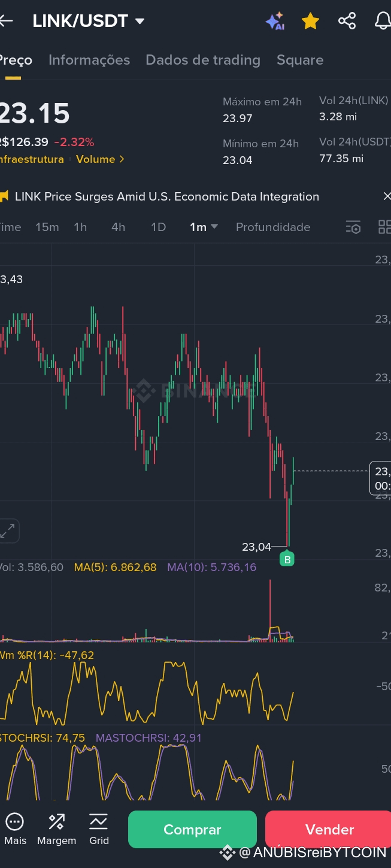
Task: Tap the STOCHRSI indicator value
Action: click(x=43, y=738)
